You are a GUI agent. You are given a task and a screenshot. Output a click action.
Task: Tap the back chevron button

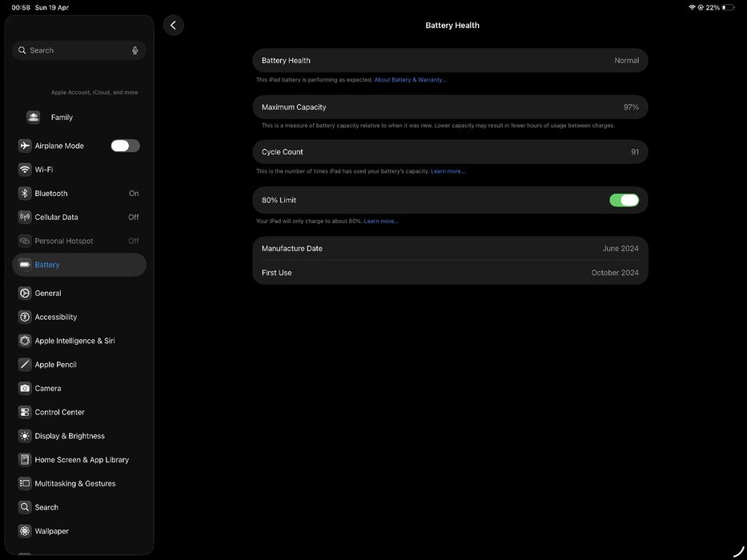(x=174, y=26)
